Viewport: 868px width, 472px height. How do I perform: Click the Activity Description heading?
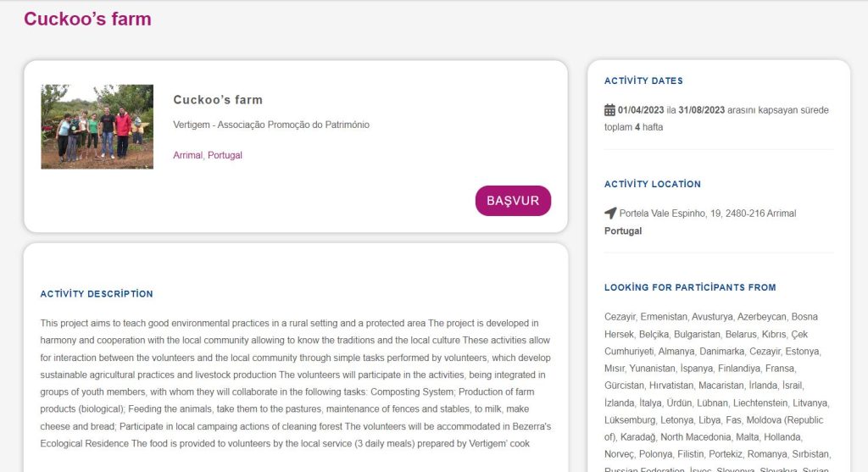(97, 294)
